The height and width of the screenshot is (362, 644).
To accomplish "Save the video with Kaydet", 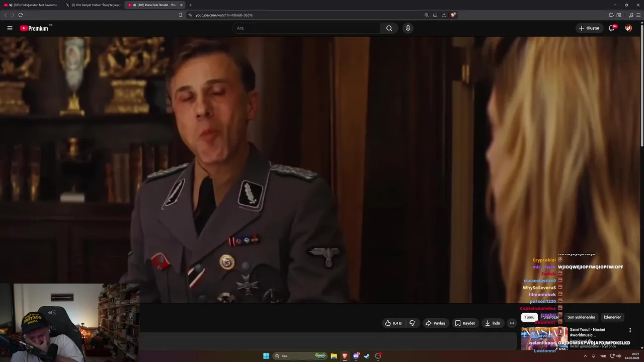I will tap(465, 323).
